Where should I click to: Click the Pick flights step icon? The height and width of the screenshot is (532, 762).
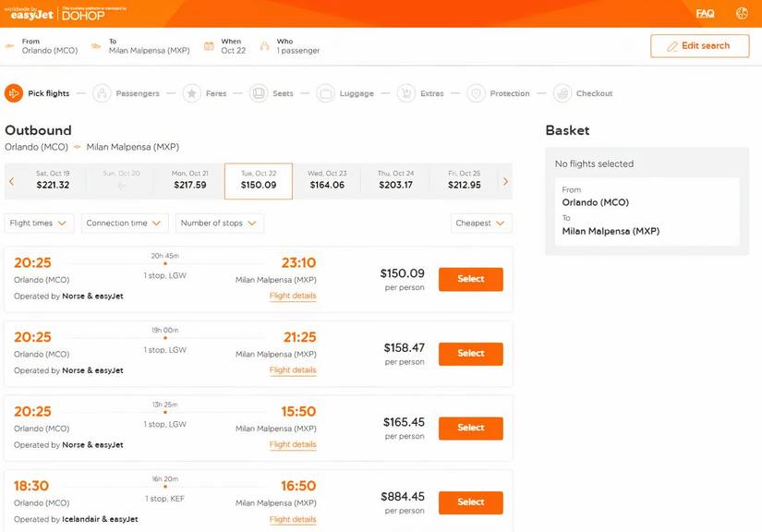[14, 92]
